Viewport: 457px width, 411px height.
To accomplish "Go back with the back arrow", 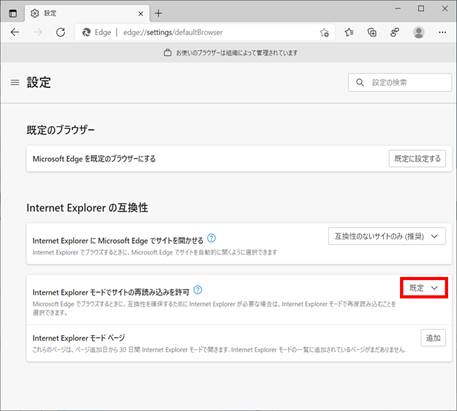I will tap(15, 32).
